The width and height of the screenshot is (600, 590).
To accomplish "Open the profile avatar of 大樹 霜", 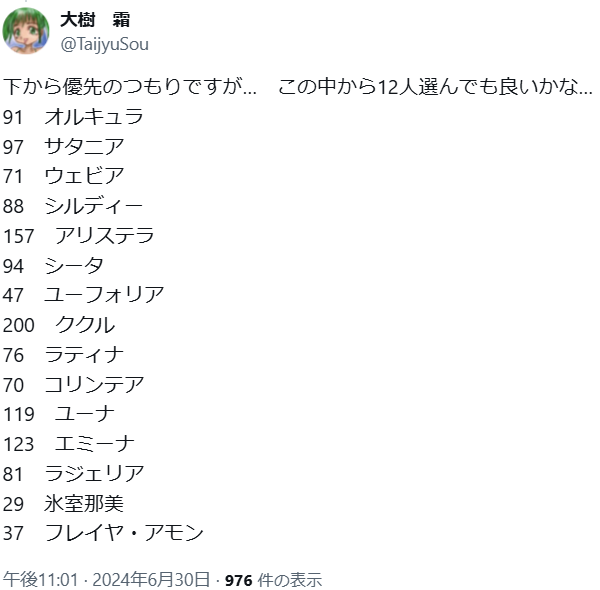I will [26, 31].
